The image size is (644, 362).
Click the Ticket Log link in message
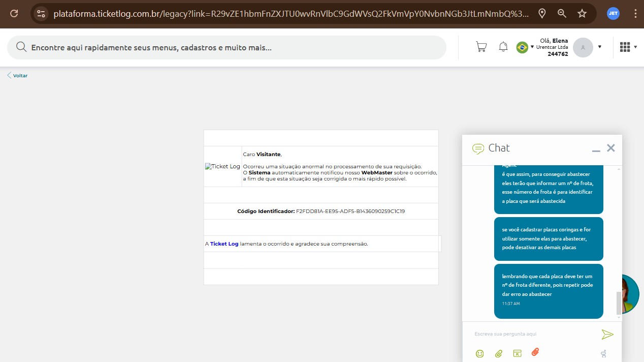[x=224, y=244]
